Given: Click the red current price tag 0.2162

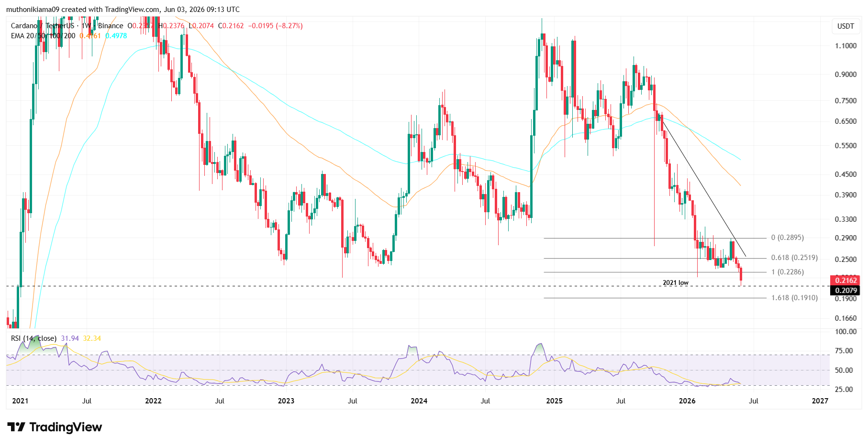Looking at the screenshot, I should point(846,281).
